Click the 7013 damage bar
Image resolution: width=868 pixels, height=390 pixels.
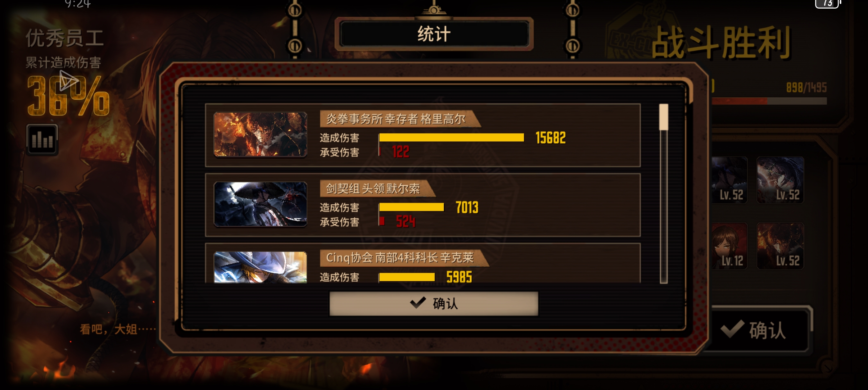411,207
